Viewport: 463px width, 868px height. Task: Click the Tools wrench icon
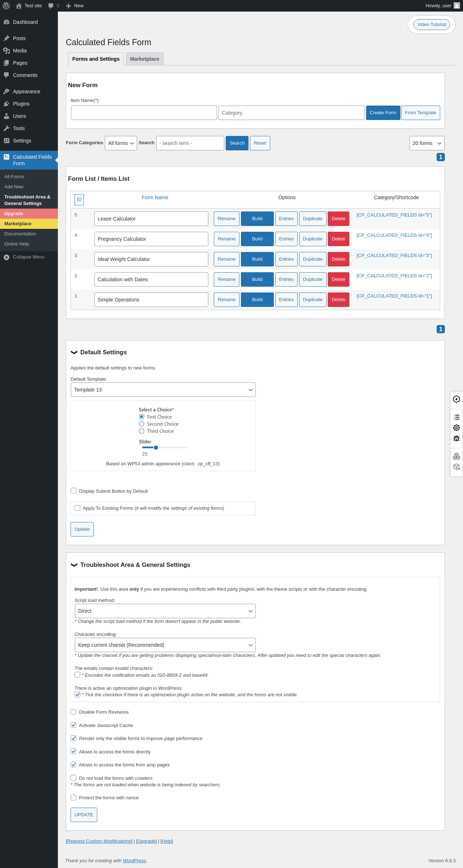[x=7, y=128]
